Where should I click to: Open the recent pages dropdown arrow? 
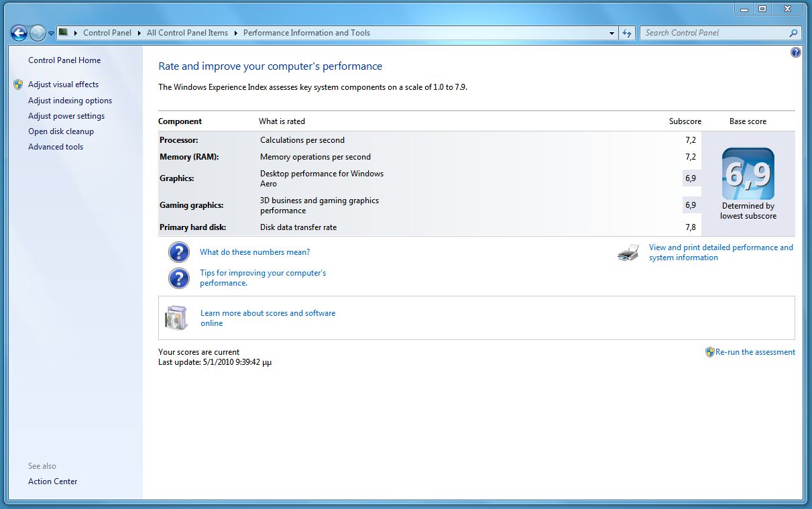coord(51,33)
